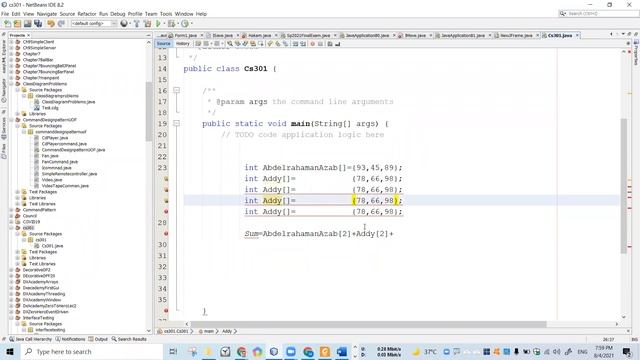Click the red macro record icon

313,44
